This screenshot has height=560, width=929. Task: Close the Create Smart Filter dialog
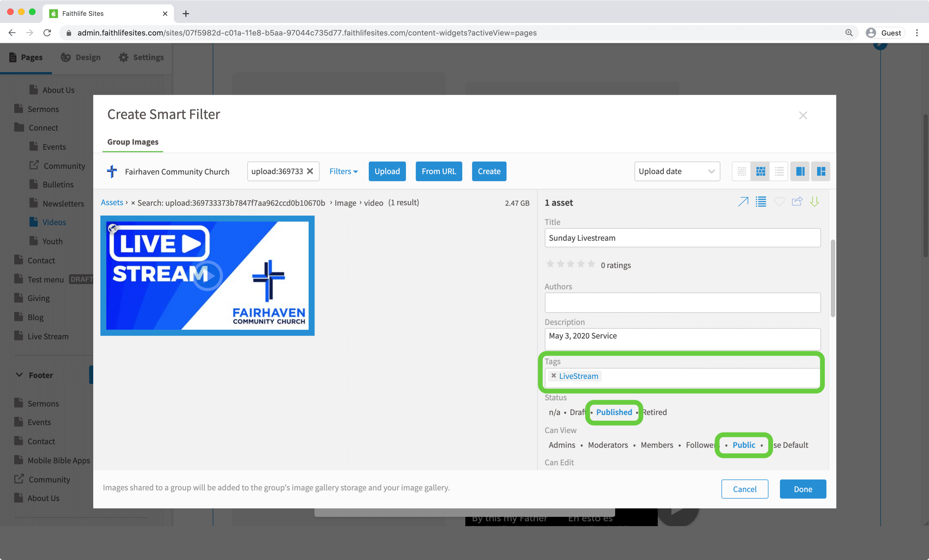[803, 115]
